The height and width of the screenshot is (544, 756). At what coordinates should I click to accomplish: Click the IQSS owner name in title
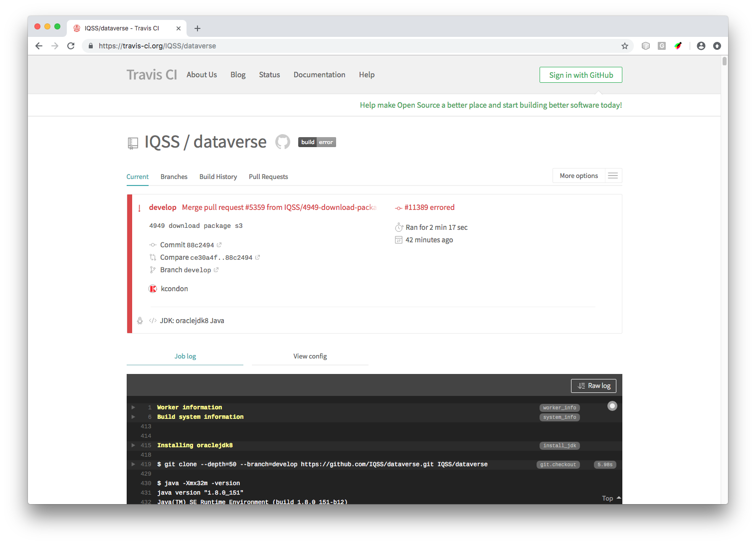pos(162,142)
